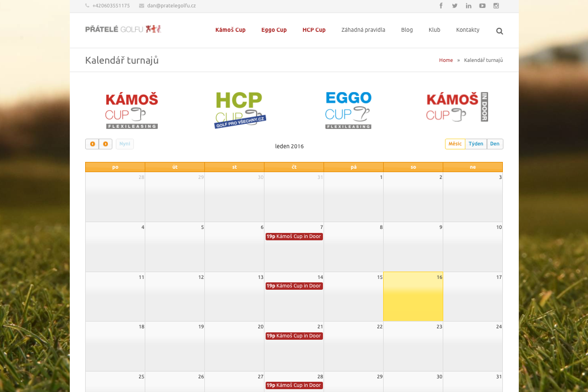Open Kámoš Cup In Door event on the 21st
This screenshot has width=588, height=392.
(x=294, y=336)
